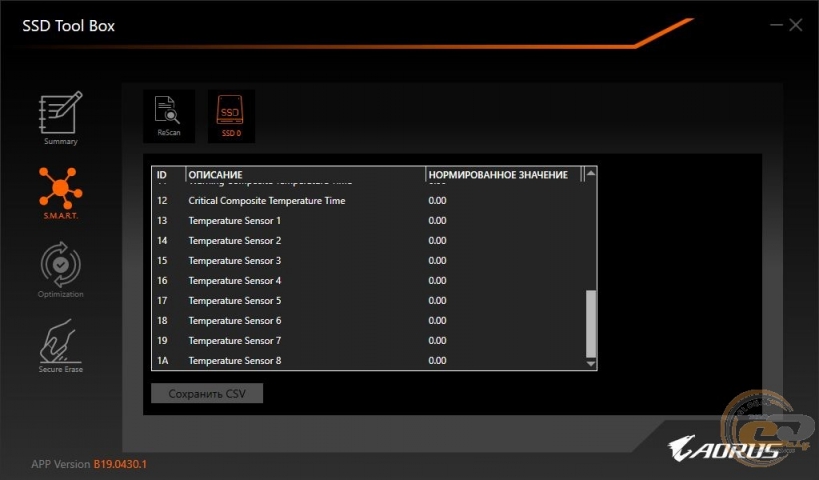Open the Secure Erase tool
The image size is (819, 480).
pyautogui.click(x=61, y=346)
